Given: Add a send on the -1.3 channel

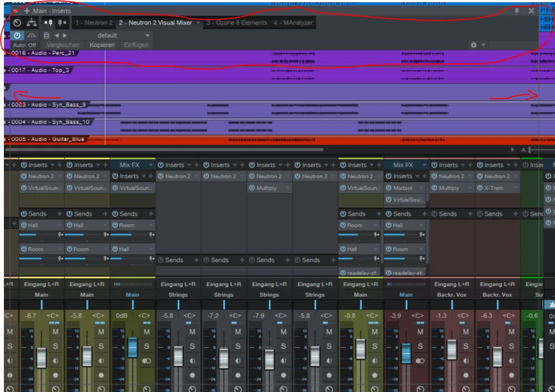Looking at the screenshot, I should click(x=470, y=214).
